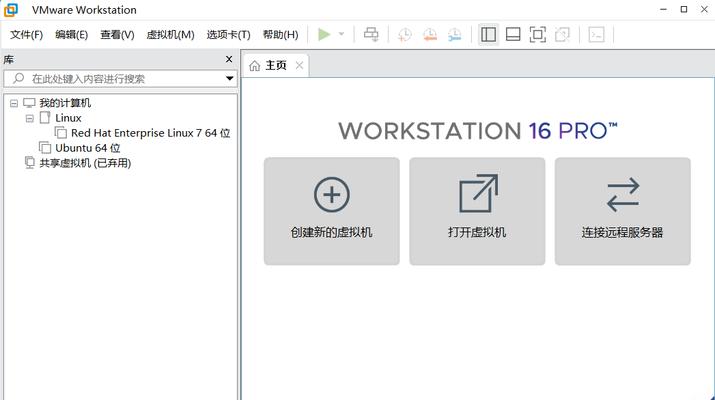
Task: Click the library search input field
Action: (120, 78)
